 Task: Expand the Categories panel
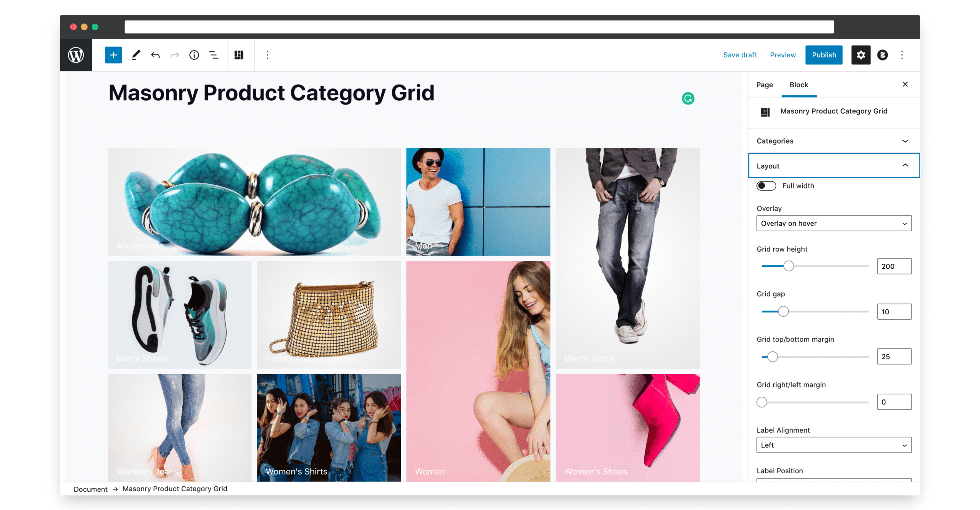pyautogui.click(x=833, y=141)
